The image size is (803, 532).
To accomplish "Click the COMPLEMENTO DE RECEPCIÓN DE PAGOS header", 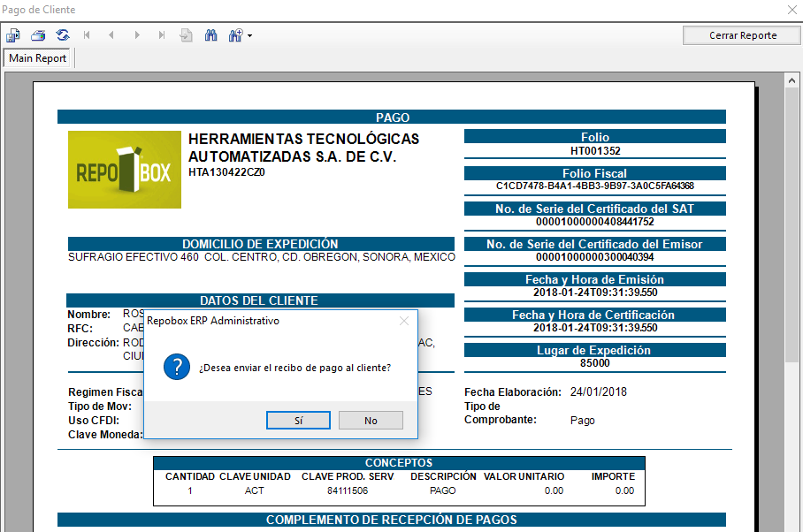I will click(392, 520).
